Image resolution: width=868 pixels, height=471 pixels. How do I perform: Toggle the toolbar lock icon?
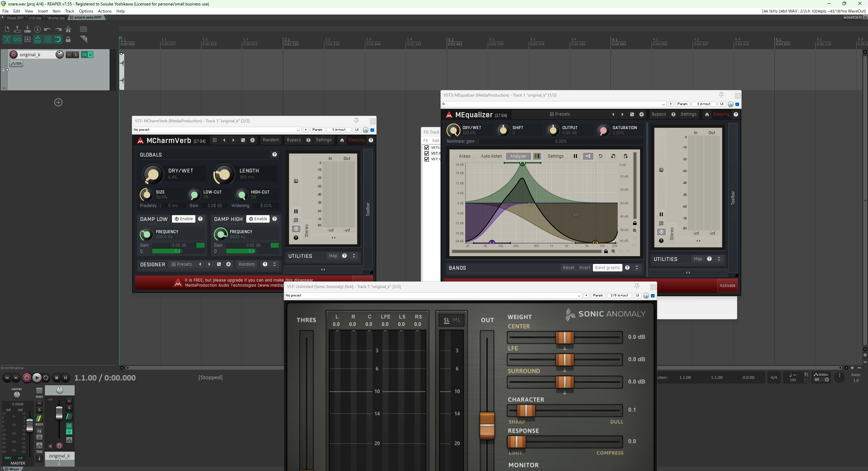tap(68, 40)
